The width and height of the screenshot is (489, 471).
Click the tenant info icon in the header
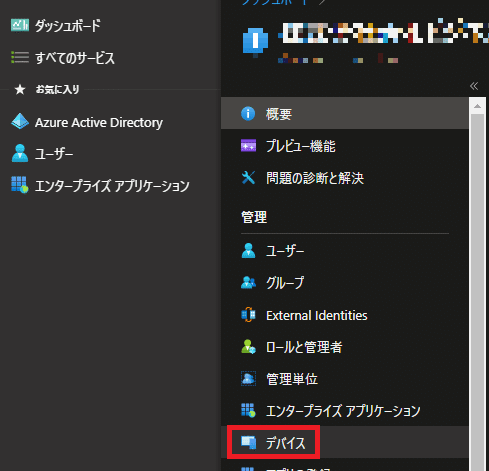tap(255, 42)
